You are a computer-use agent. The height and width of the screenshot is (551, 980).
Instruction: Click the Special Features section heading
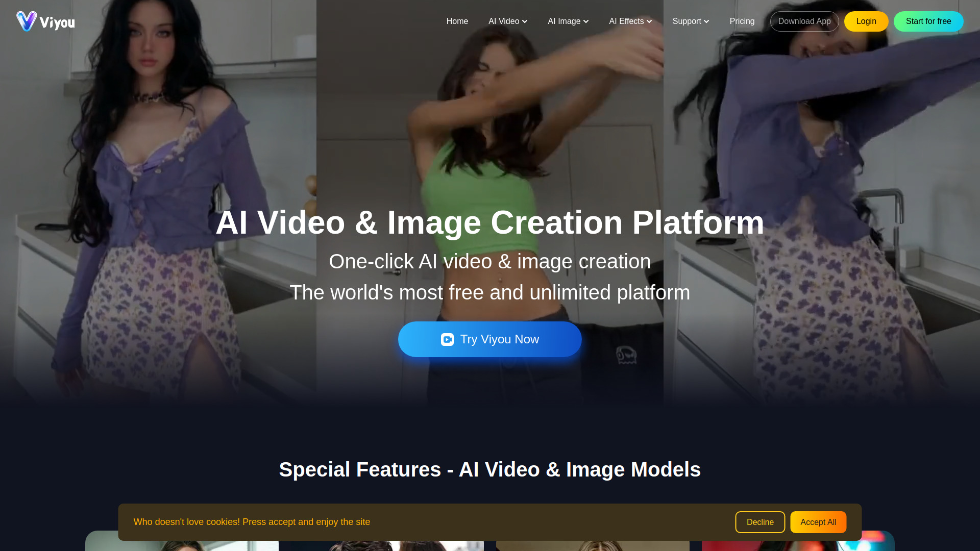click(x=489, y=469)
